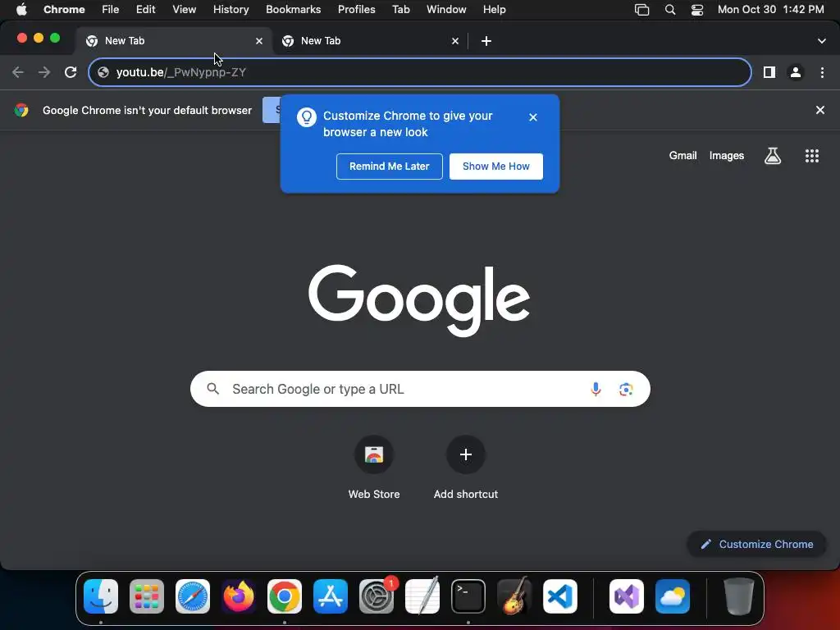840x630 pixels.
Task: Switch to the second New Tab
Action: [x=370, y=41]
